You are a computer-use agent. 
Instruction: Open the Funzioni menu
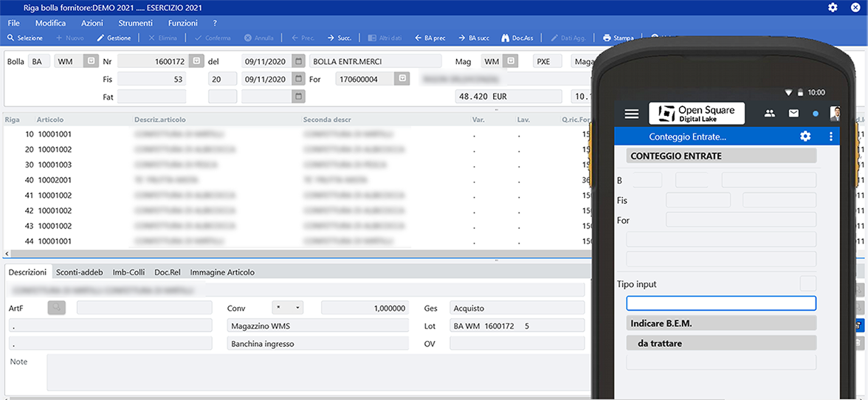[x=183, y=23]
